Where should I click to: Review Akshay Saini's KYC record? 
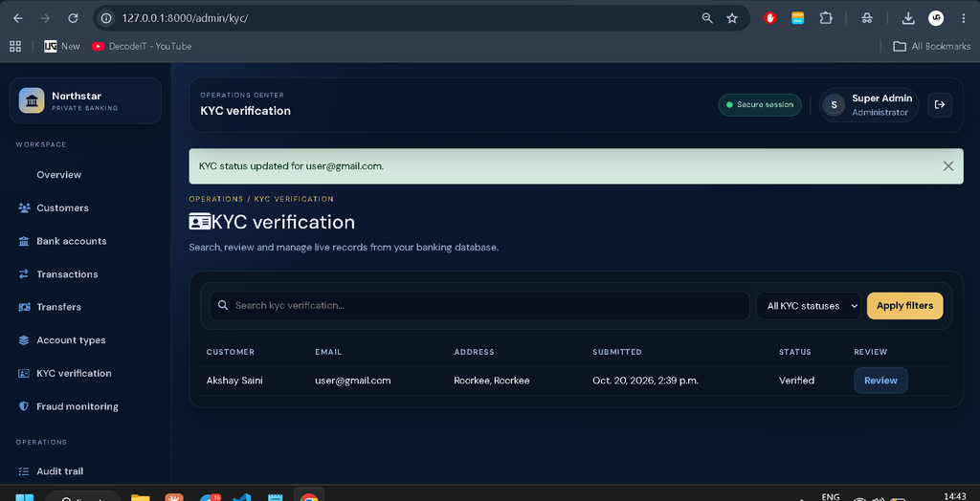click(880, 381)
